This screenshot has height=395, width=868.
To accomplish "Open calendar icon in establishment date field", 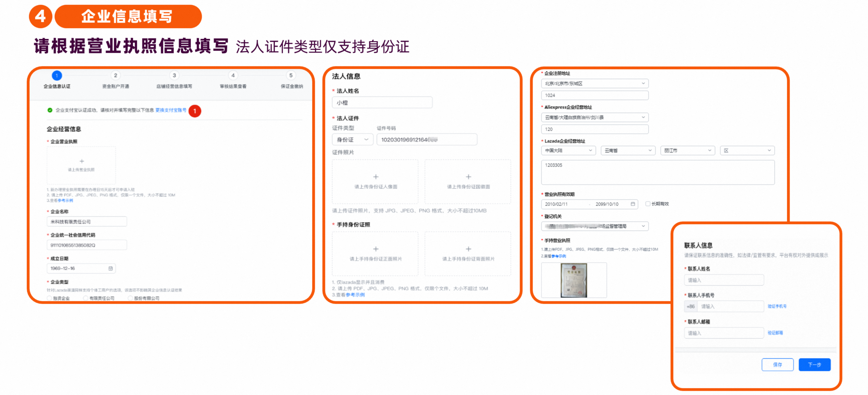I will tap(111, 269).
